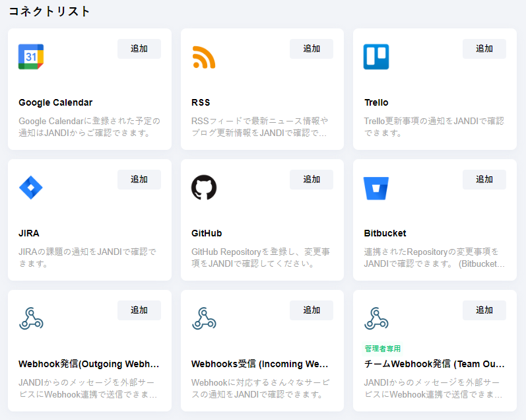Select the チームWebhook発信 (Team Ou… title
Image resolution: width=526 pixels, height=420 pixels.
(x=434, y=364)
